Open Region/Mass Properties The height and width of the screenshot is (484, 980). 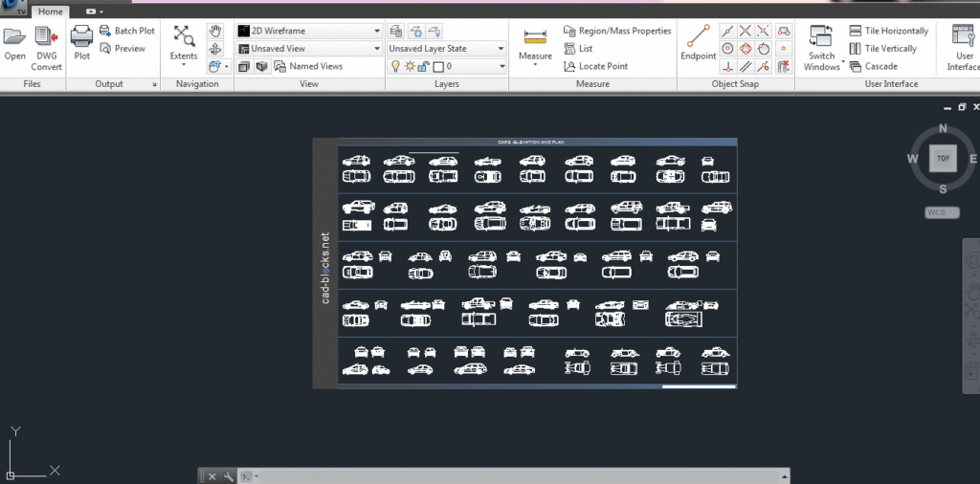(x=617, y=31)
